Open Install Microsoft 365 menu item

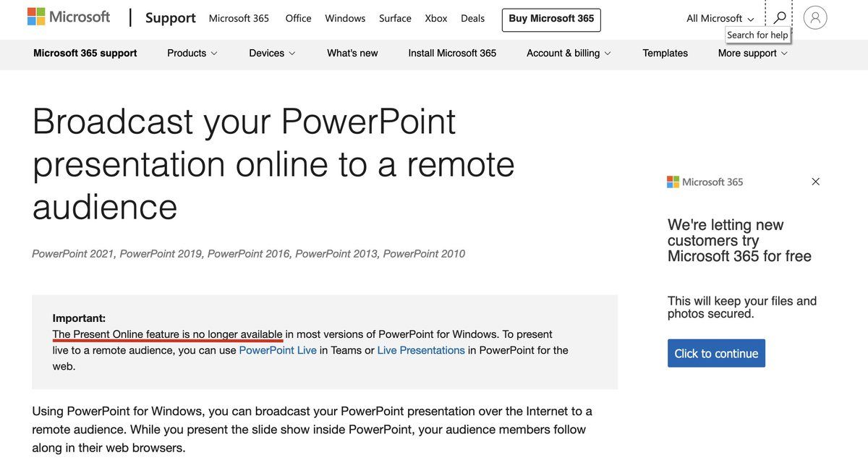tap(452, 53)
